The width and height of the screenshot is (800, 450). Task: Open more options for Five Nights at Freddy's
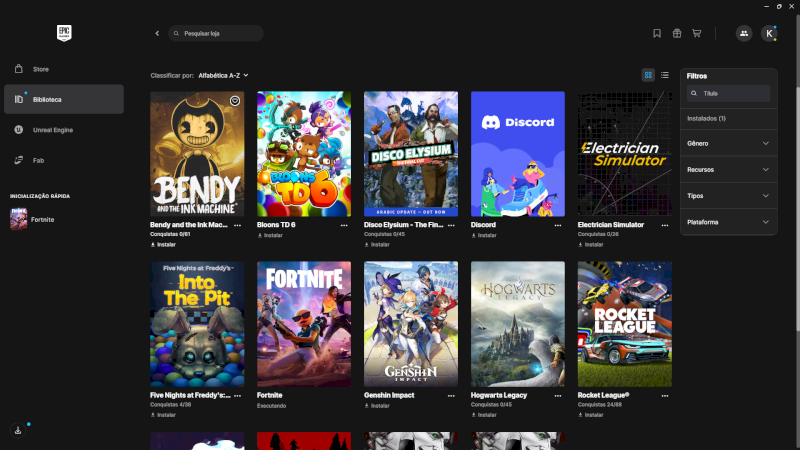click(237, 395)
